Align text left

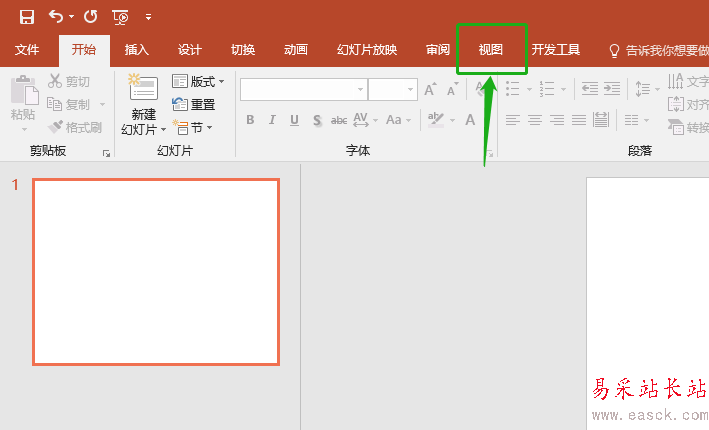point(513,120)
